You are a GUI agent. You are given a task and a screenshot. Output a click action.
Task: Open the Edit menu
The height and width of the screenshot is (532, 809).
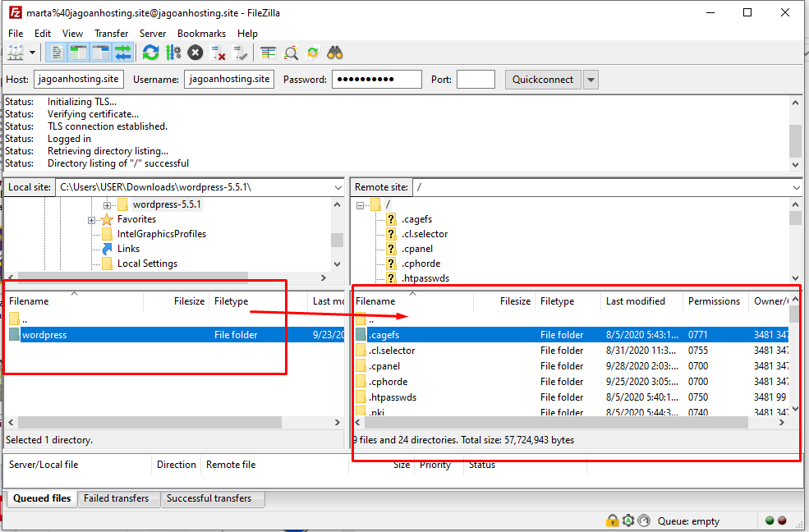click(x=43, y=34)
